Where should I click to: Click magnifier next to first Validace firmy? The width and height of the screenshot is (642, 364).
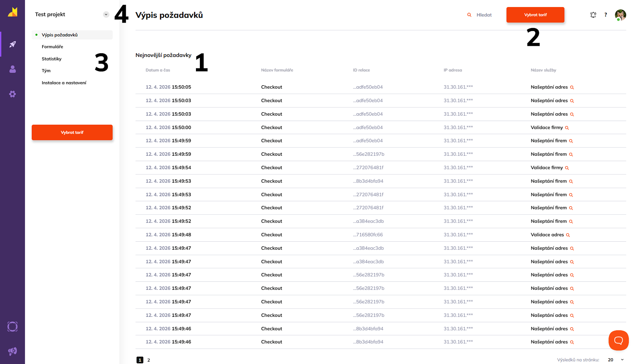point(567,128)
